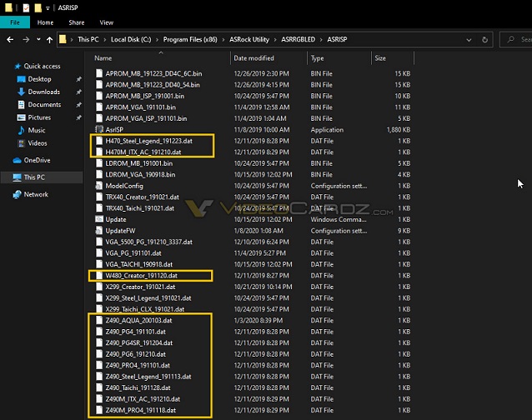Expand the address bar history dropdown
This screenshot has height=420, width=532.
pos(469,40)
